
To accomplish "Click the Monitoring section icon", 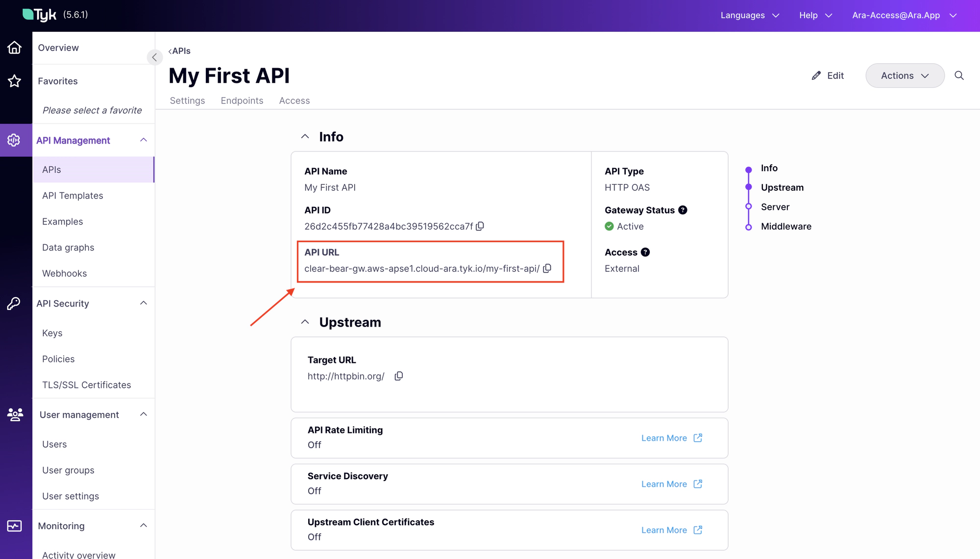I will click(16, 526).
